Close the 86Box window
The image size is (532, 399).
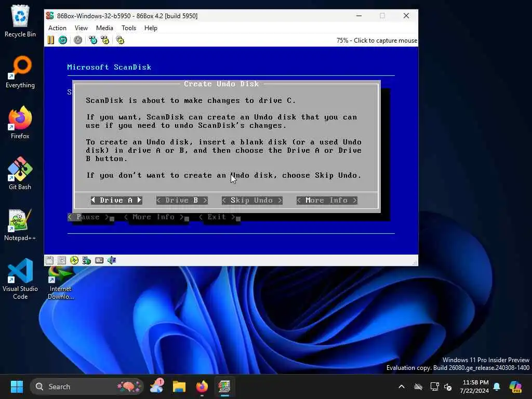click(x=406, y=16)
